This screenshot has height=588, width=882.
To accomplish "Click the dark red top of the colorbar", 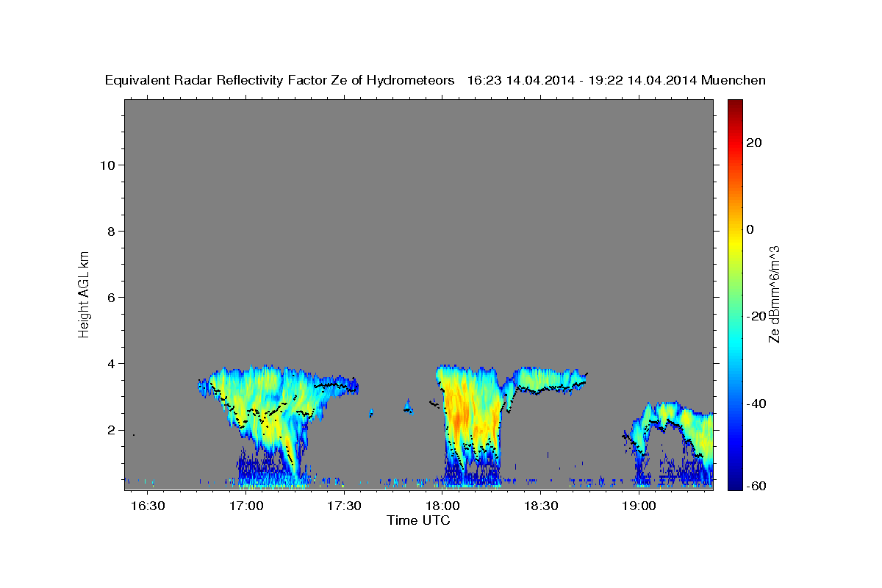I will 734,106.
